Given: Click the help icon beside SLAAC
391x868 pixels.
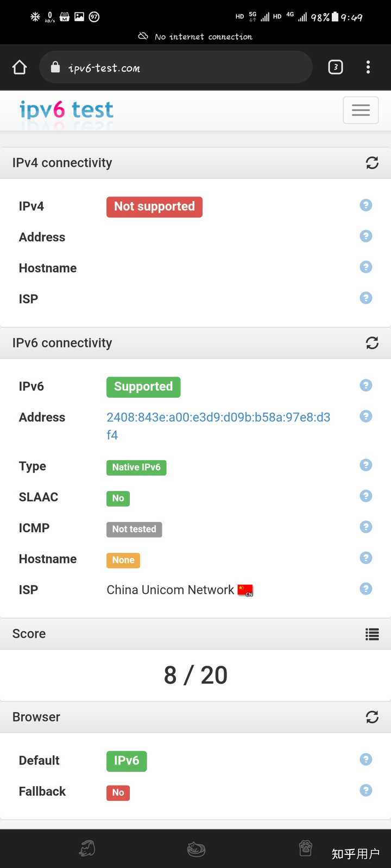Looking at the screenshot, I should click(x=365, y=496).
